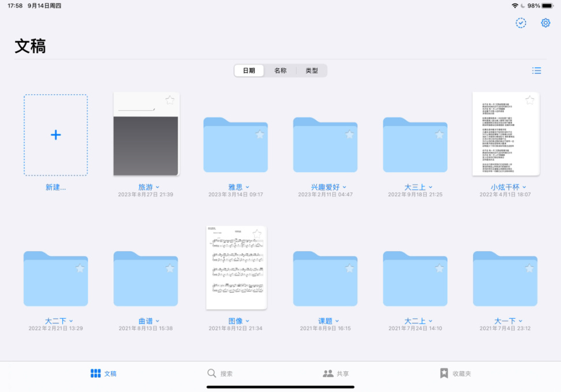Click the date 2023年8月27日 21:39
561x392 pixels.
[x=145, y=195]
